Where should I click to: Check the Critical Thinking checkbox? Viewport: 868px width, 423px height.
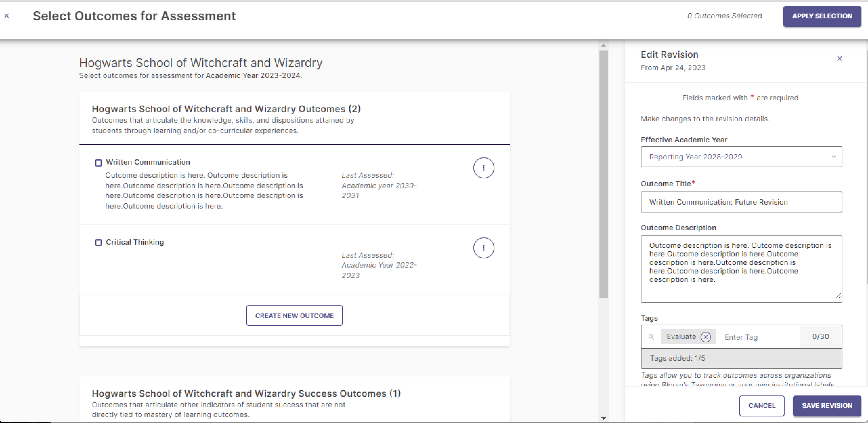98,243
